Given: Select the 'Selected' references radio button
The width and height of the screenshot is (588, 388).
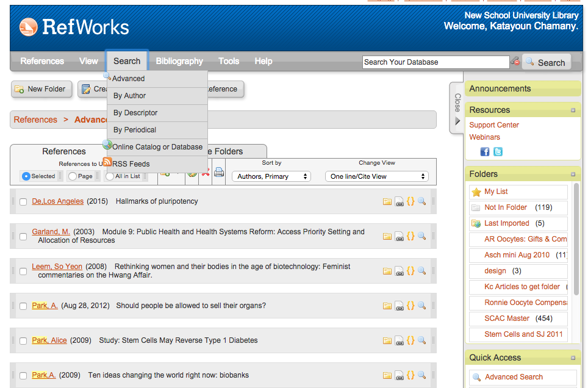Looking at the screenshot, I should click(26, 176).
